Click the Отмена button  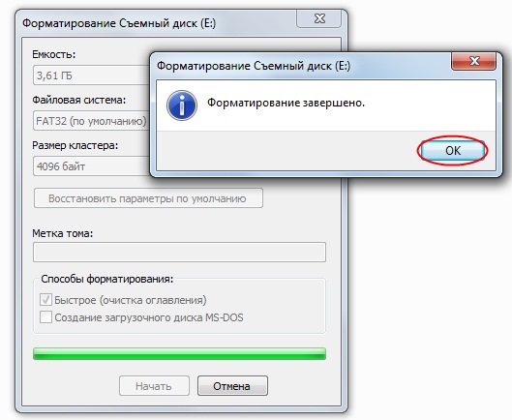(232, 386)
